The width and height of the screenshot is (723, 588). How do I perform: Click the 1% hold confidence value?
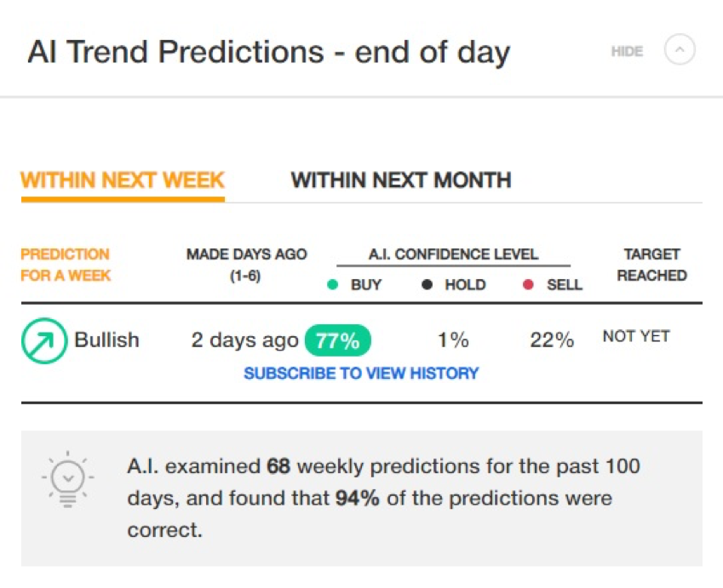coord(453,340)
